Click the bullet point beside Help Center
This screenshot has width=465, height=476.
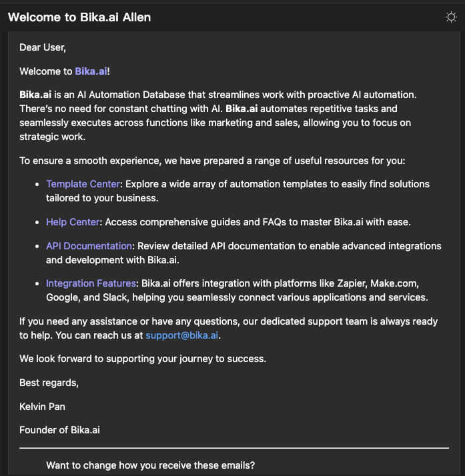tap(37, 223)
